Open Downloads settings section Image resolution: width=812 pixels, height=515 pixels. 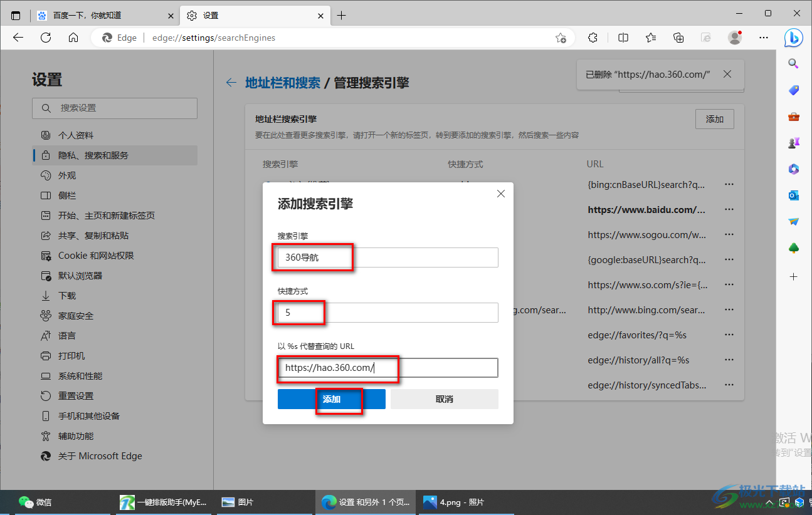tap(115, 296)
